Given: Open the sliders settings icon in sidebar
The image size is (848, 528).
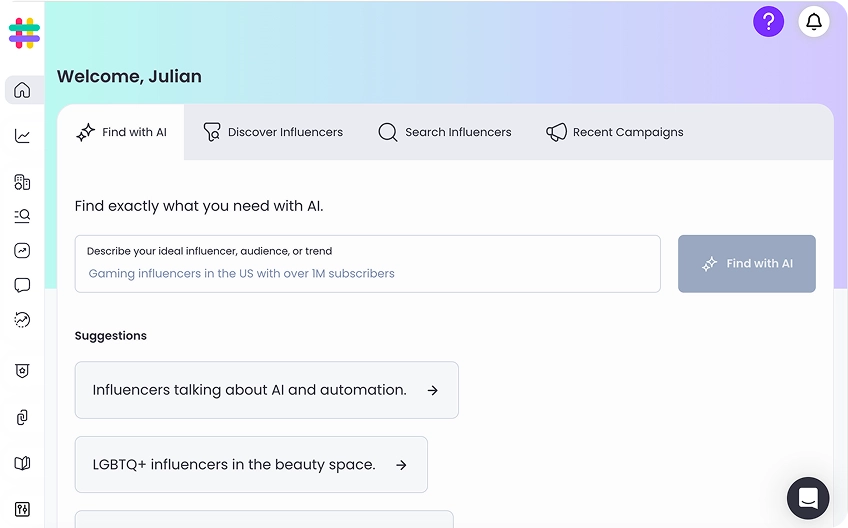Looking at the screenshot, I should coord(22,509).
